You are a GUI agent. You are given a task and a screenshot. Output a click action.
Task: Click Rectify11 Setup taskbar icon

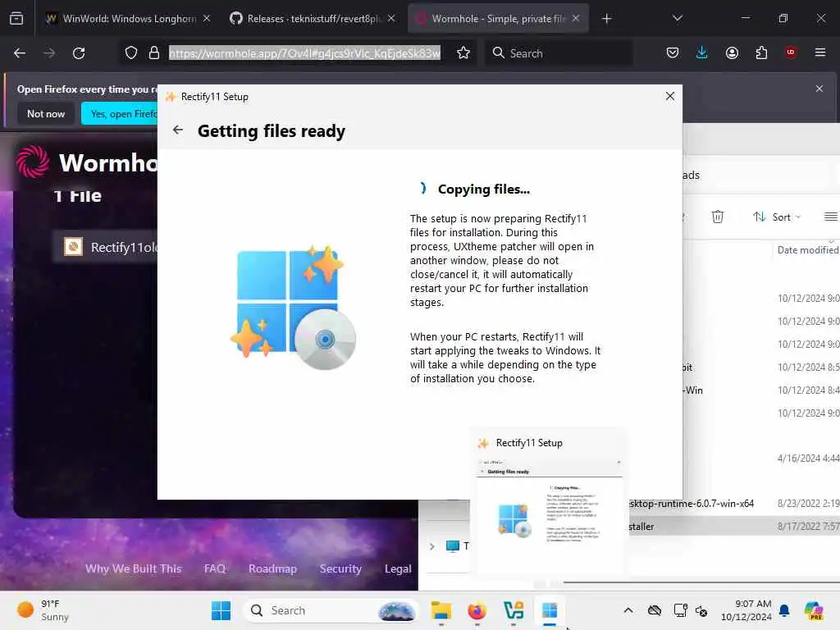pos(550,610)
